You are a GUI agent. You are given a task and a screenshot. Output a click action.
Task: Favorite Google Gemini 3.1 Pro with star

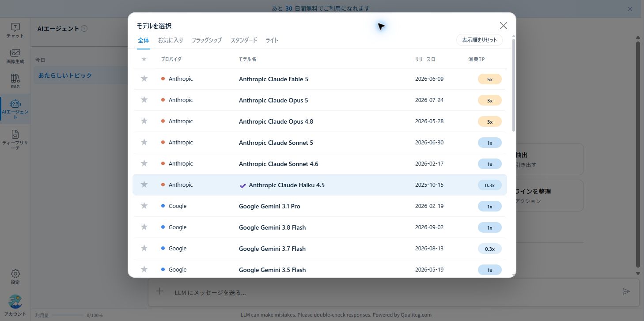[x=144, y=206]
